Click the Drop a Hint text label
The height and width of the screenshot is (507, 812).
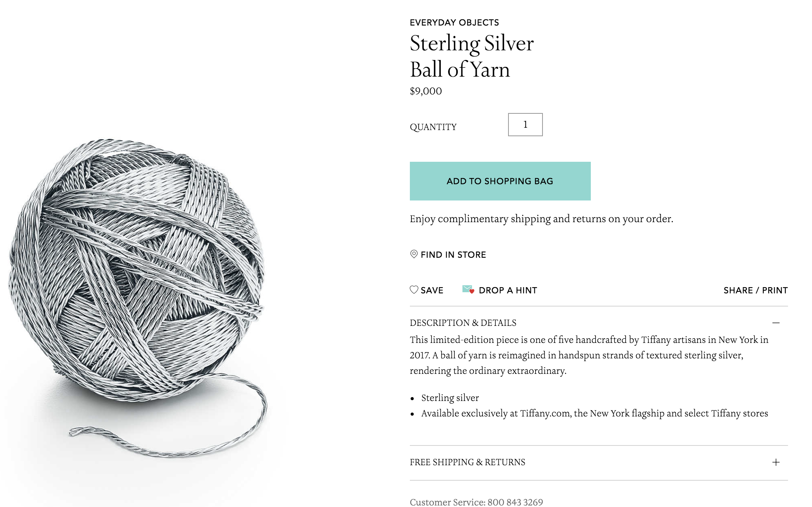pos(508,290)
